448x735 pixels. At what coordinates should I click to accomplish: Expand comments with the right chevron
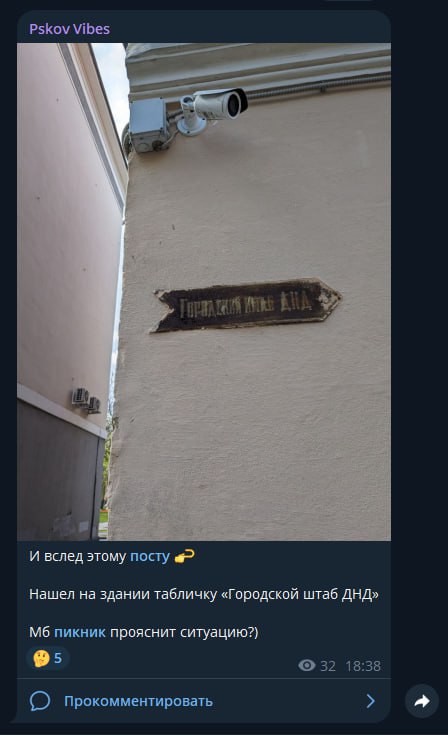[371, 701]
